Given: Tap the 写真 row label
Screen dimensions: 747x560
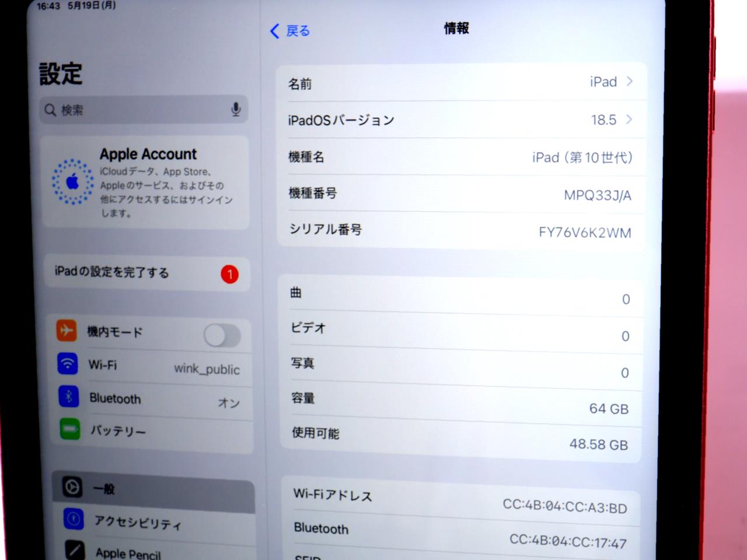Looking at the screenshot, I should [x=303, y=363].
